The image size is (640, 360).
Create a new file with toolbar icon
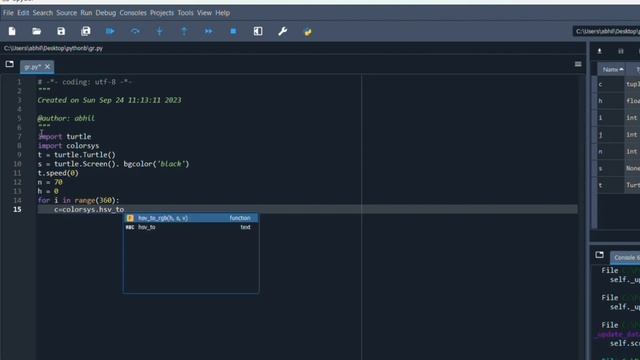coord(12,31)
